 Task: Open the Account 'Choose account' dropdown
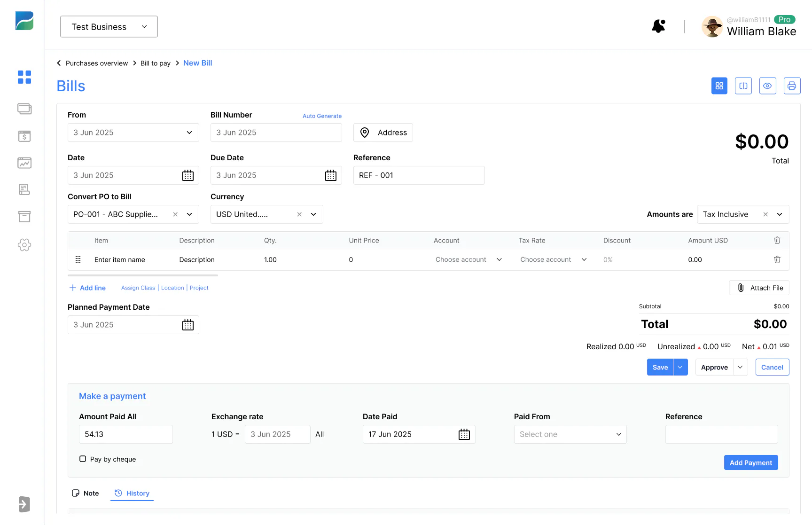(x=468, y=259)
